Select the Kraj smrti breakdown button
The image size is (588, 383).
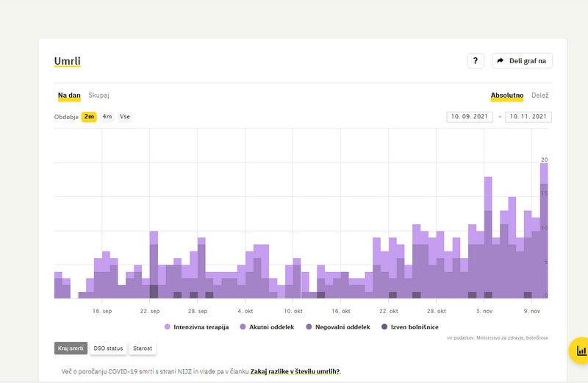click(x=71, y=348)
